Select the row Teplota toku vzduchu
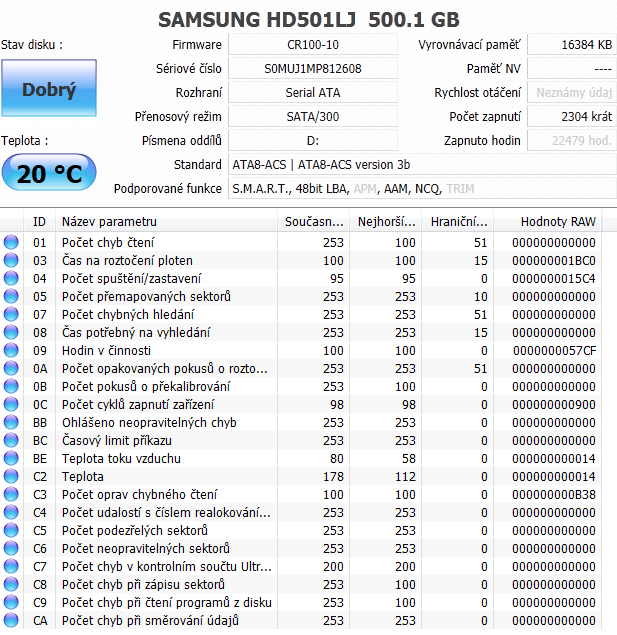The height and width of the screenshot is (635, 617). pyautogui.click(x=301, y=458)
